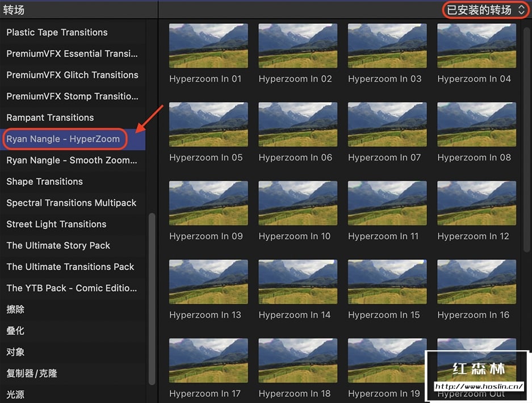Select The Ultimate Story Pack category
The height and width of the screenshot is (403, 532).
pyautogui.click(x=73, y=246)
